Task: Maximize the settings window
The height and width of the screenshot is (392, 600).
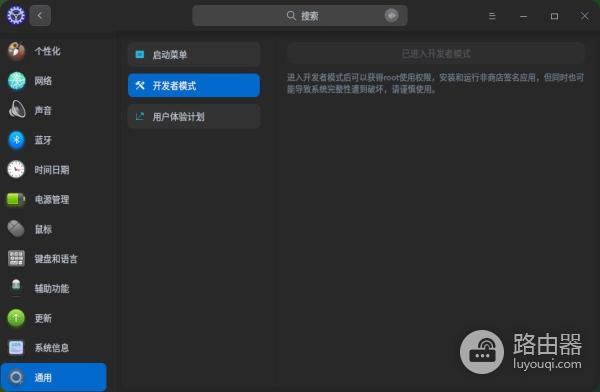Action: pyautogui.click(x=554, y=16)
